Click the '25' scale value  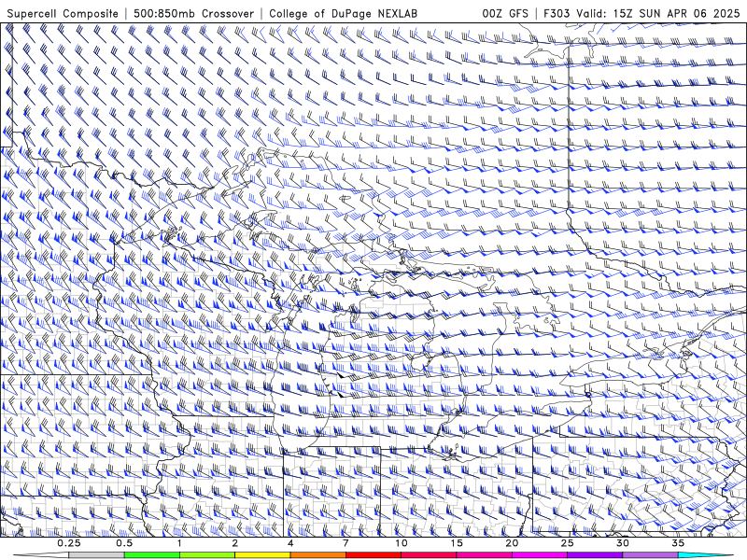[x=568, y=543]
